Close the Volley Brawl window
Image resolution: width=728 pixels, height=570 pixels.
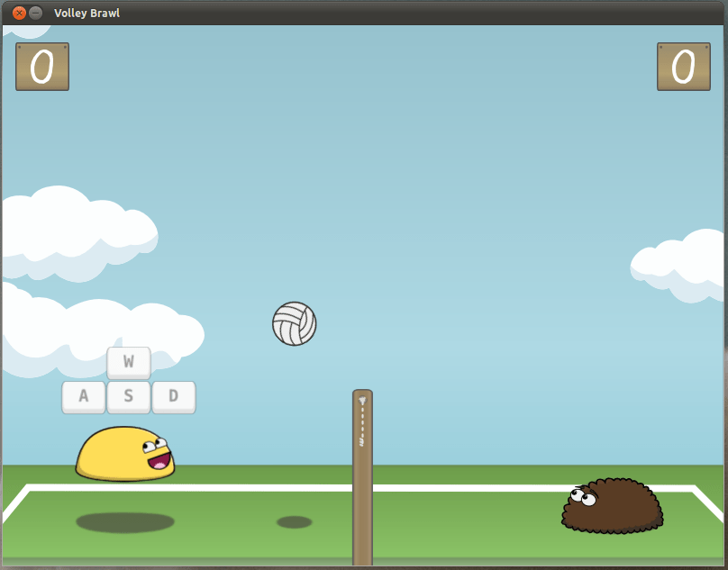pyautogui.click(x=19, y=13)
